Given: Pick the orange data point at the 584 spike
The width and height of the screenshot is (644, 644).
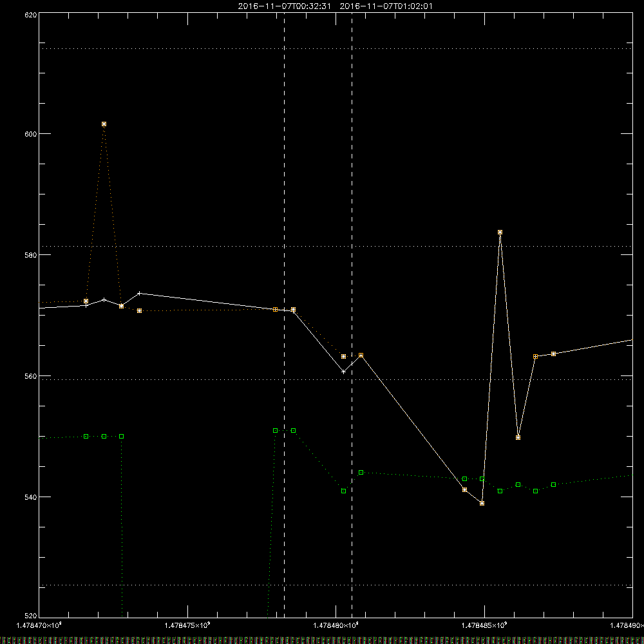Looking at the screenshot, I should click(500, 232).
